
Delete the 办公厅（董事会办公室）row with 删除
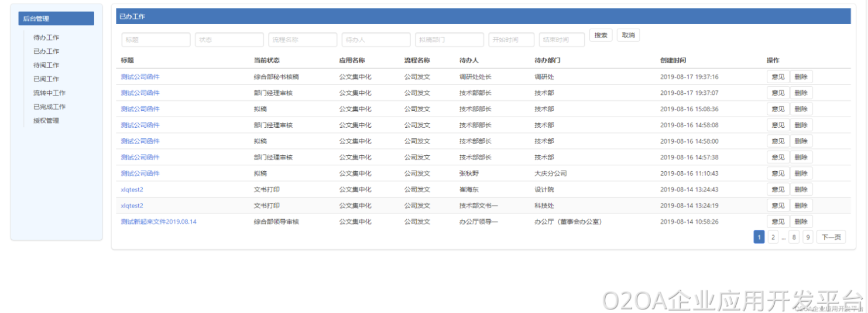click(x=801, y=222)
